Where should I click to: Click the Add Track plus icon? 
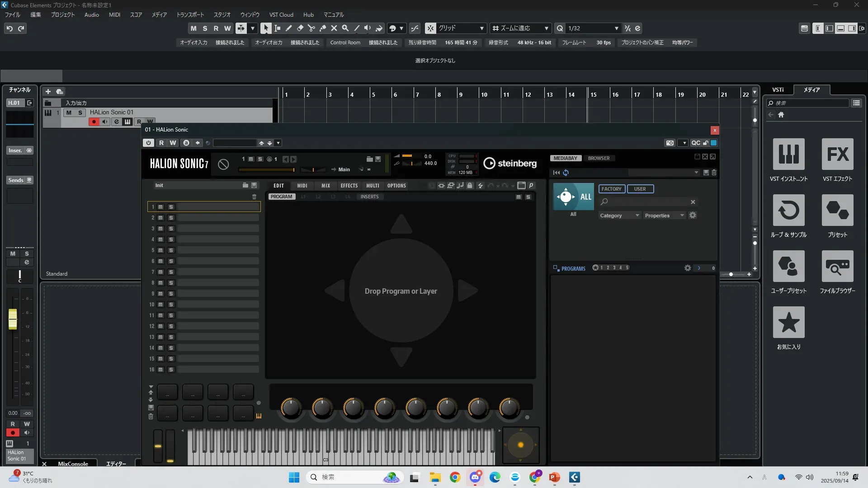coord(48,91)
